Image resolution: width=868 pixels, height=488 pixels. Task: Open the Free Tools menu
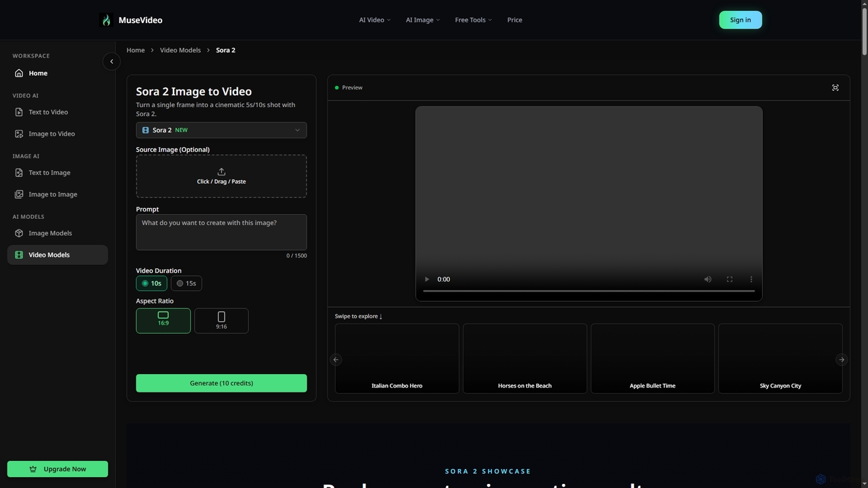point(473,20)
